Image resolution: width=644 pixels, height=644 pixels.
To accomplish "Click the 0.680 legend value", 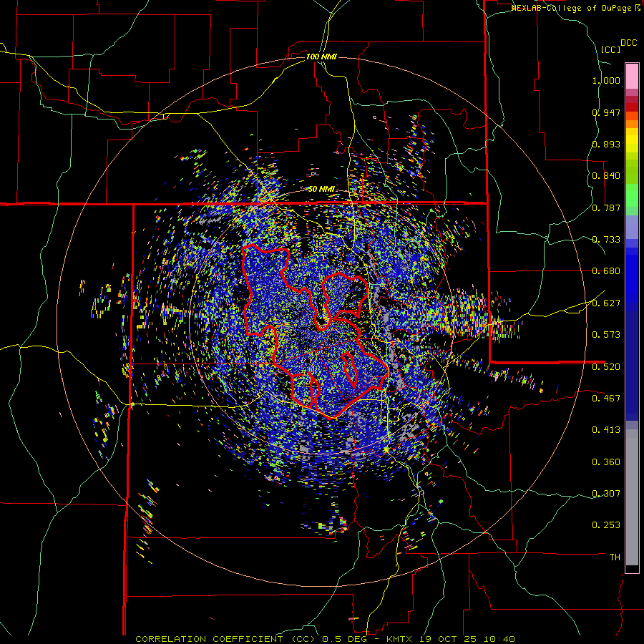I will 606,271.
